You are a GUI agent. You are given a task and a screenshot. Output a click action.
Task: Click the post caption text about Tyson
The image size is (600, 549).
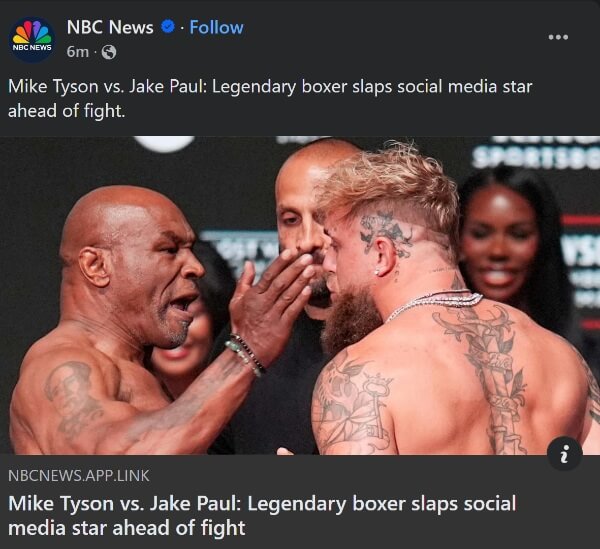(270, 98)
